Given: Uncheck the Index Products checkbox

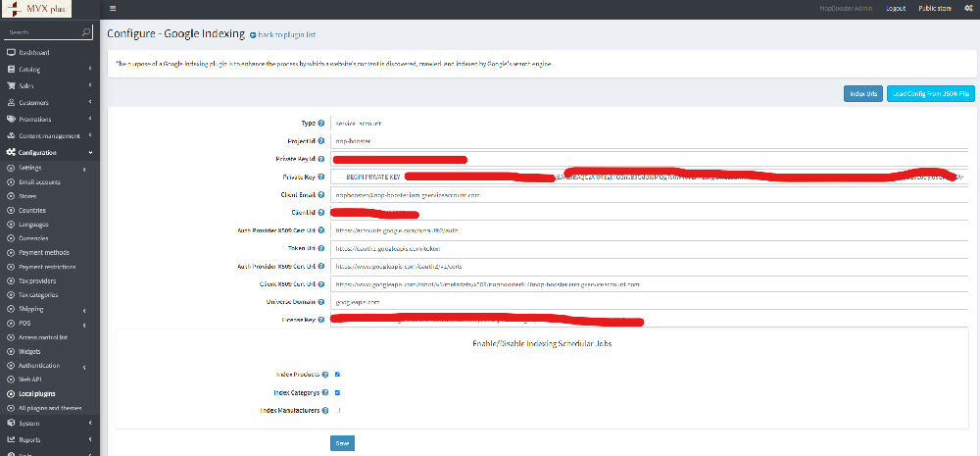Looking at the screenshot, I should click(337, 375).
